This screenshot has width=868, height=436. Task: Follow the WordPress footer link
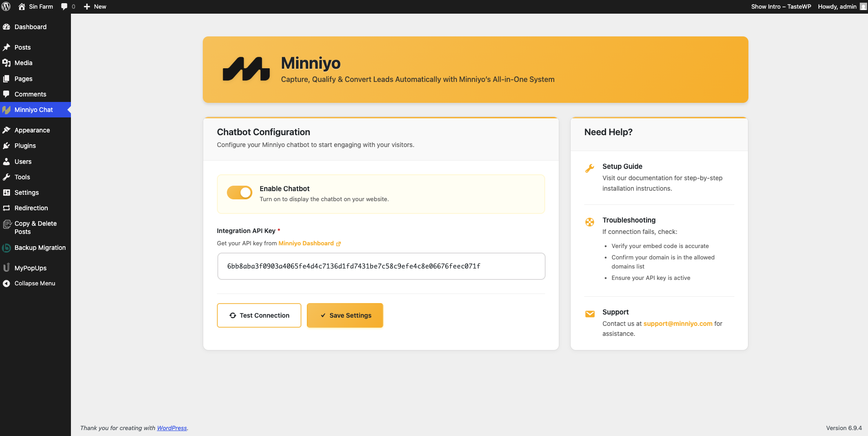[172, 428]
